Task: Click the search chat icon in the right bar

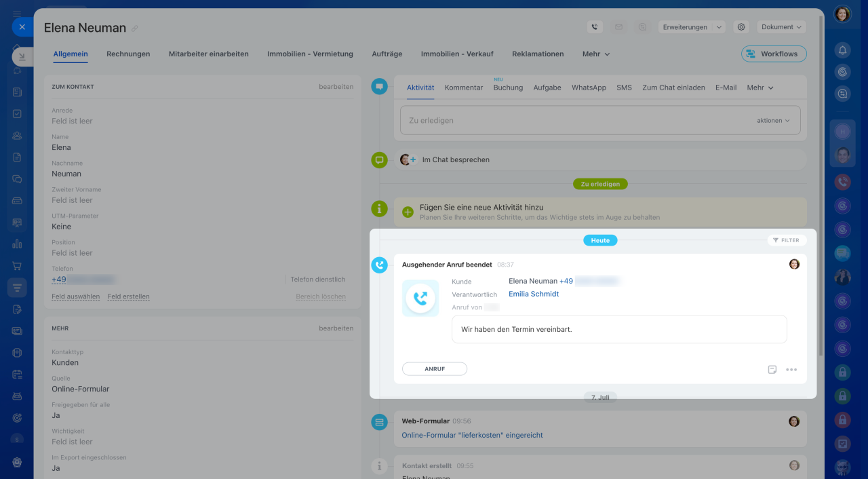Action: click(x=842, y=95)
